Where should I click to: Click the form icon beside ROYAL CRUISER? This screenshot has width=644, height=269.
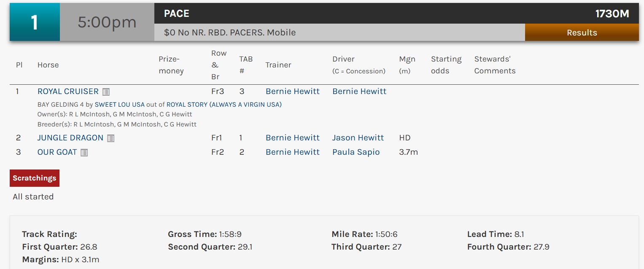[x=106, y=92]
